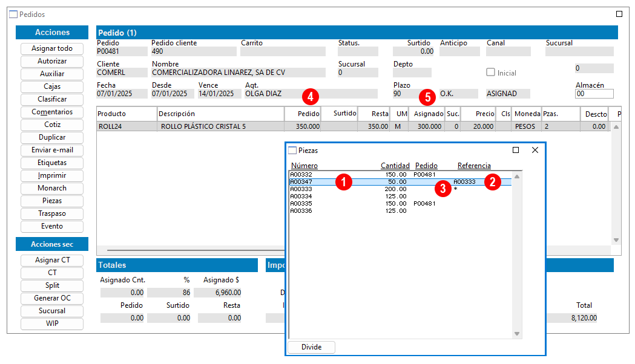635x364 pixels.
Task: Close the Piezas window
Action: [535, 150]
